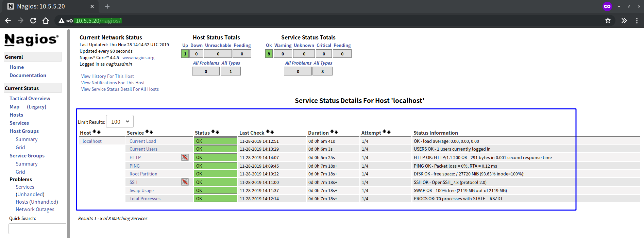
Task: Sort by Attempt descending arrow
Action: [389, 132]
